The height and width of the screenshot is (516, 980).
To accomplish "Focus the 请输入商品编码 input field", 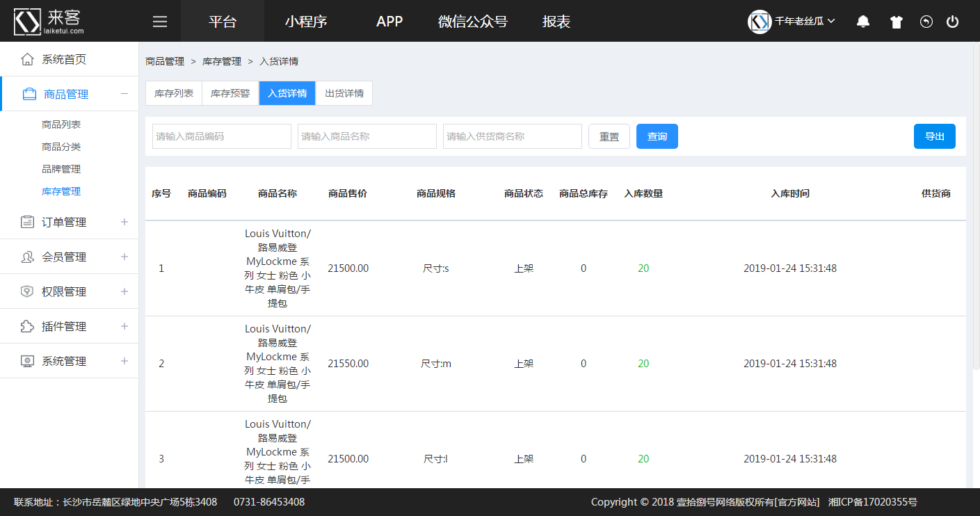I will tap(222, 136).
